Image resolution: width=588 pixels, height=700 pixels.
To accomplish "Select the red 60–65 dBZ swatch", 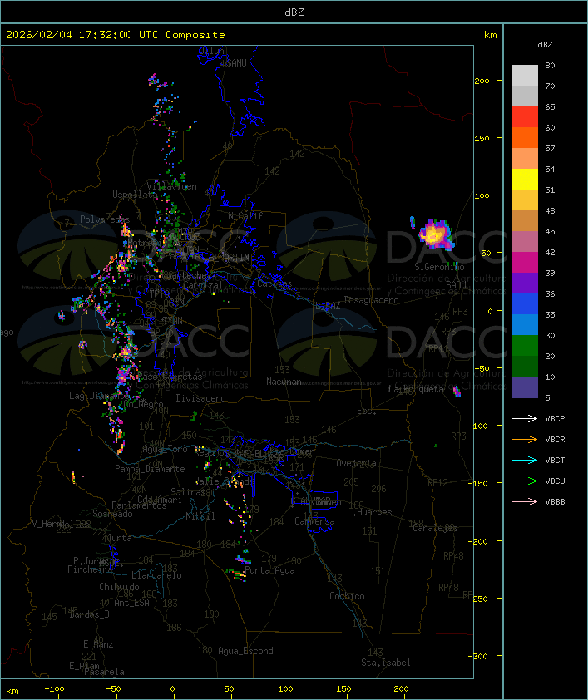I will (x=525, y=116).
